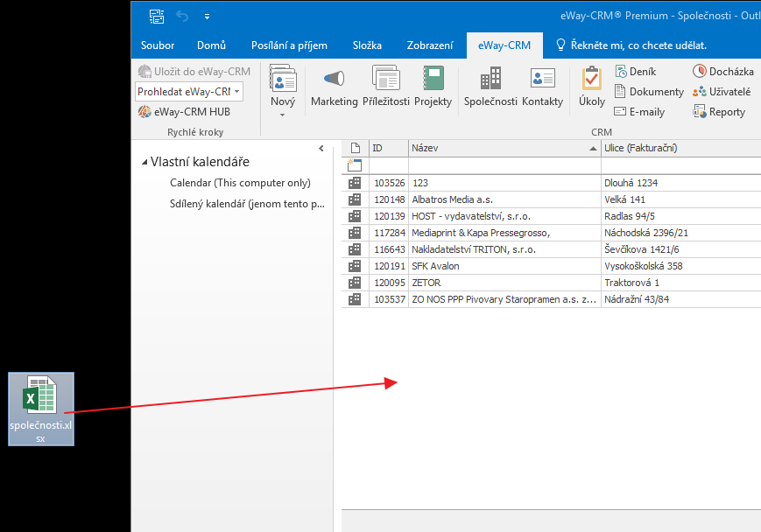The height and width of the screenshot is (532, 761).
Task: Switch to the Složka ribbon tab
Action: click(x=367, y=45)
